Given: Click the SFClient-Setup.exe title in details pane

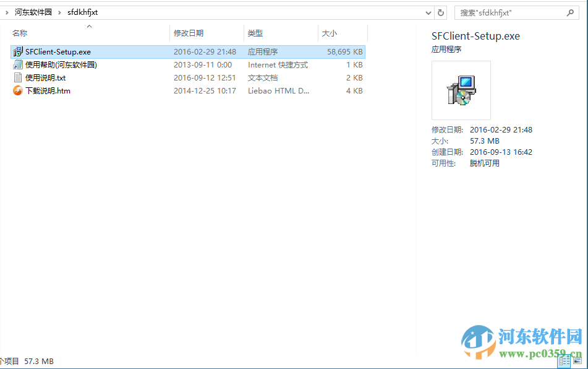Looking at the screenshot, I should coord(475,36).
